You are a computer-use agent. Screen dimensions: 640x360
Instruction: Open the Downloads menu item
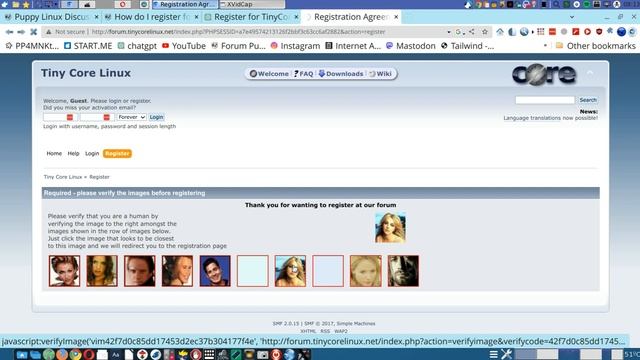pos(341,74)
